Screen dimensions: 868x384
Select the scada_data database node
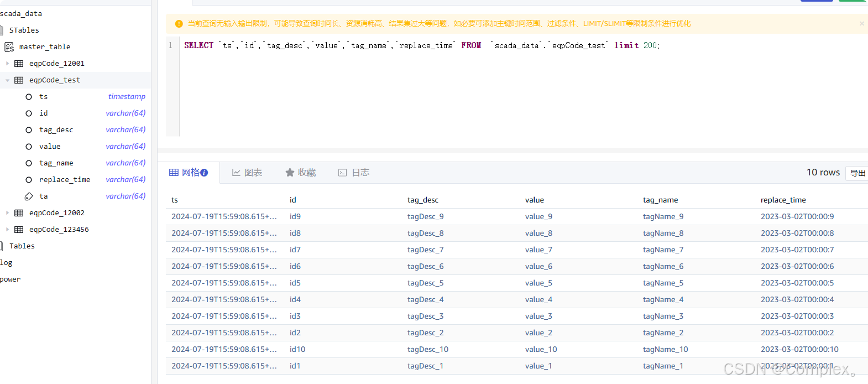[21, 14]
